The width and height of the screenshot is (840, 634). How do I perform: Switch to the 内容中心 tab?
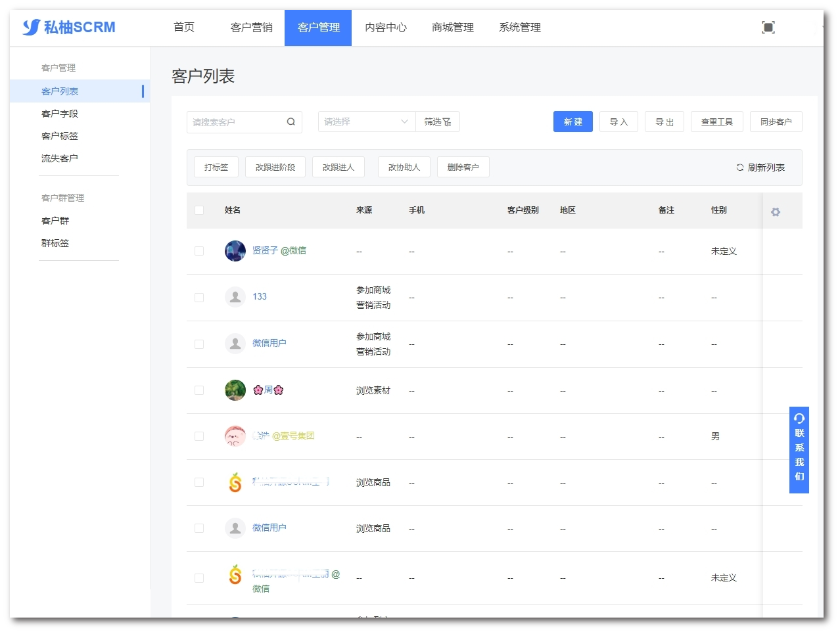click(x=385, y=28)
